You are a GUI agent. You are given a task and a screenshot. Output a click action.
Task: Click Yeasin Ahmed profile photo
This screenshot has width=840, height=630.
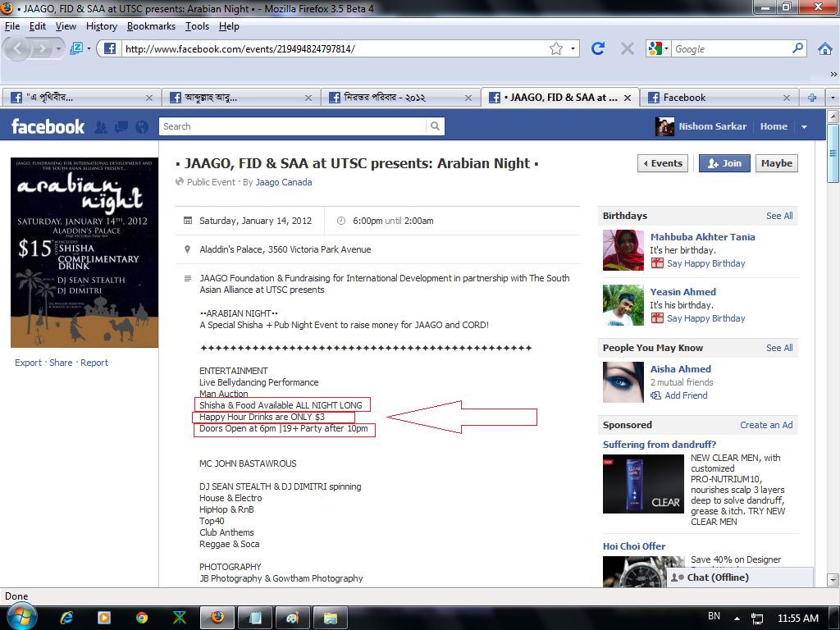(x=623, y=305)
